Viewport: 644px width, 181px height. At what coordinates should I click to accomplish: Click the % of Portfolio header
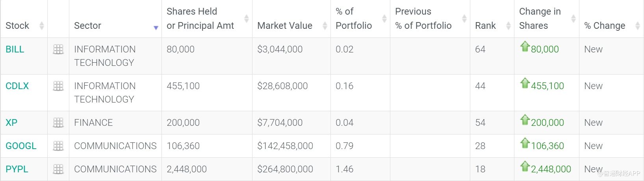(353, 19)
